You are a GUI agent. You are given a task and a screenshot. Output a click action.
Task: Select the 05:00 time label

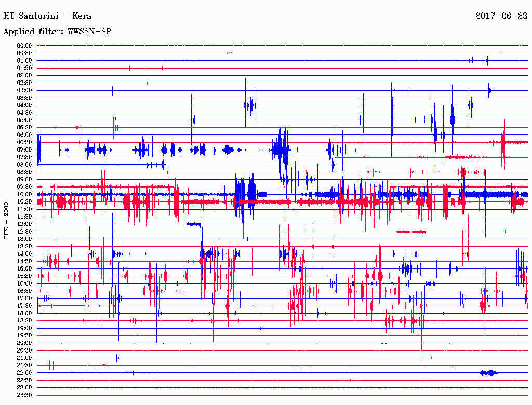tap(24, 120)
